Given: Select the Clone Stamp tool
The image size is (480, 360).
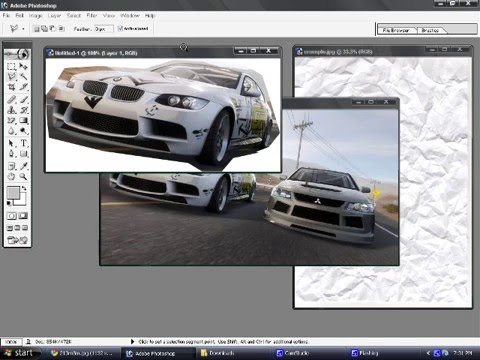Looking at the screenshot, I should (x=11, y=110).
